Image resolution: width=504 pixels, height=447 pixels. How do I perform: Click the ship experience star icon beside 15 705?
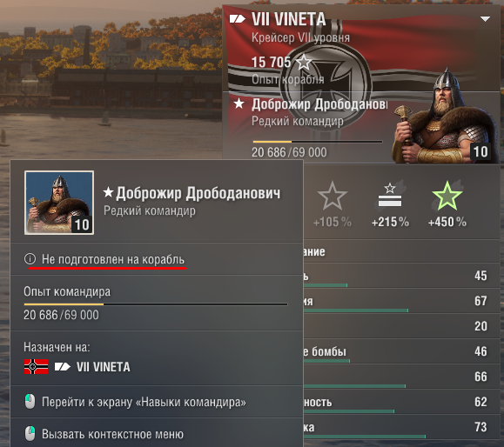tap(304, 62)
